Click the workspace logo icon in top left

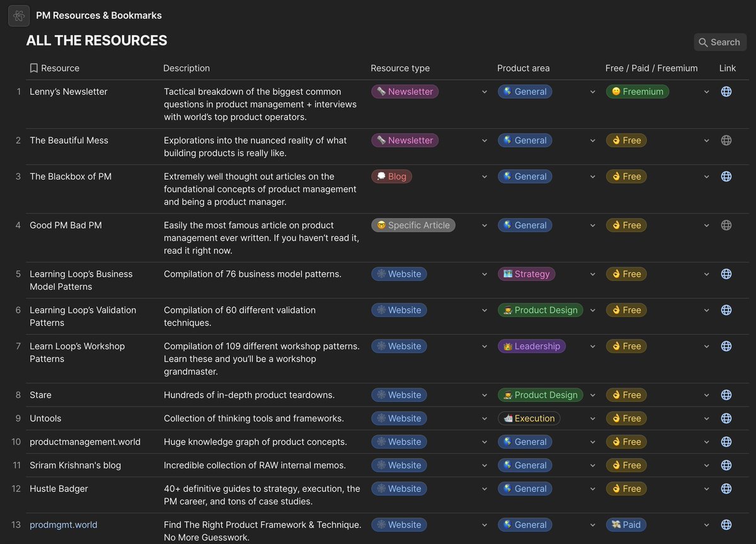click(18, 15)
